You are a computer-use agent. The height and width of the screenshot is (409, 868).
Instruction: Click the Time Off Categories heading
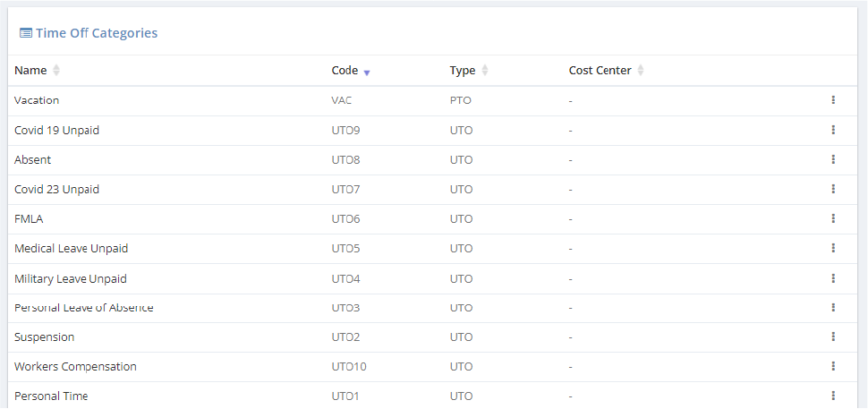point(97,33)
